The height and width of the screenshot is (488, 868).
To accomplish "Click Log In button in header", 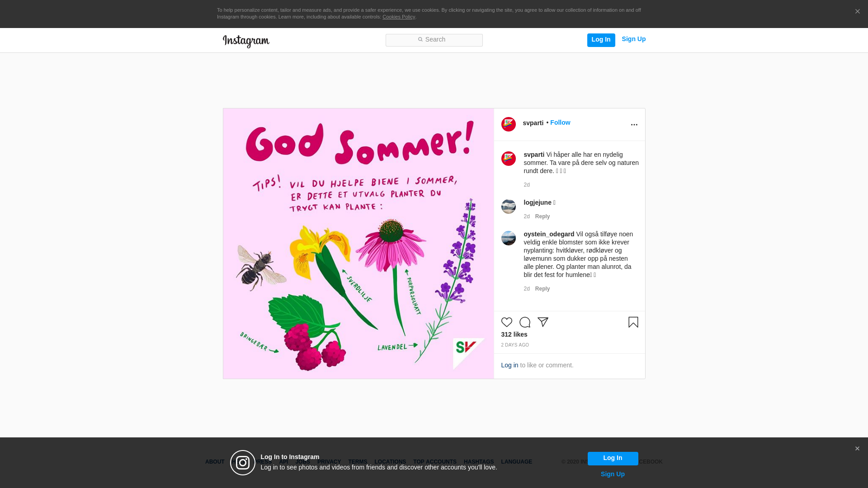I will pyautogui.click(x=601, y=40).
